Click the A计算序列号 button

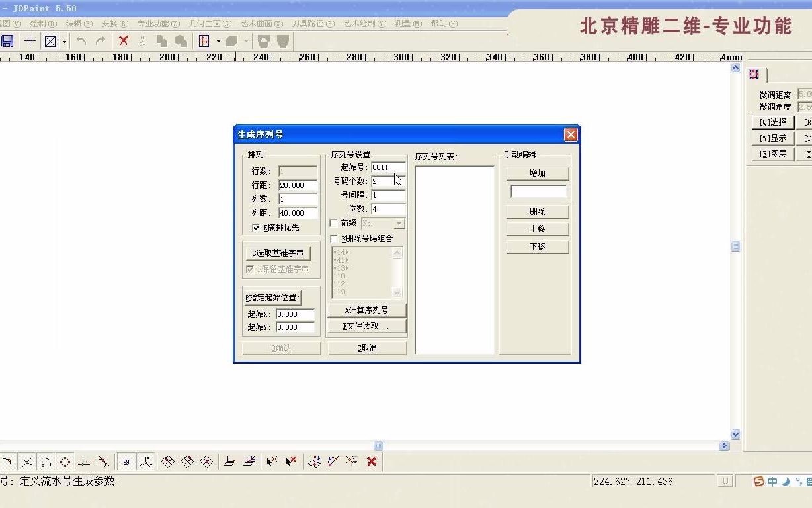366,310
